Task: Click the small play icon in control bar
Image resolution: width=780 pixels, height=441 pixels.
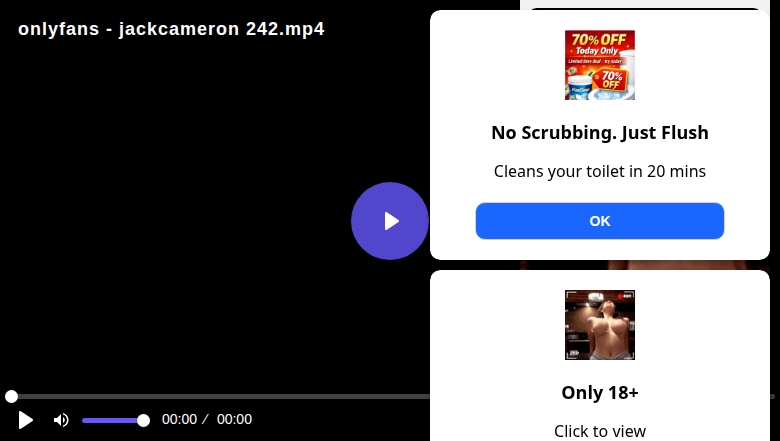Action: click(25, 420)
